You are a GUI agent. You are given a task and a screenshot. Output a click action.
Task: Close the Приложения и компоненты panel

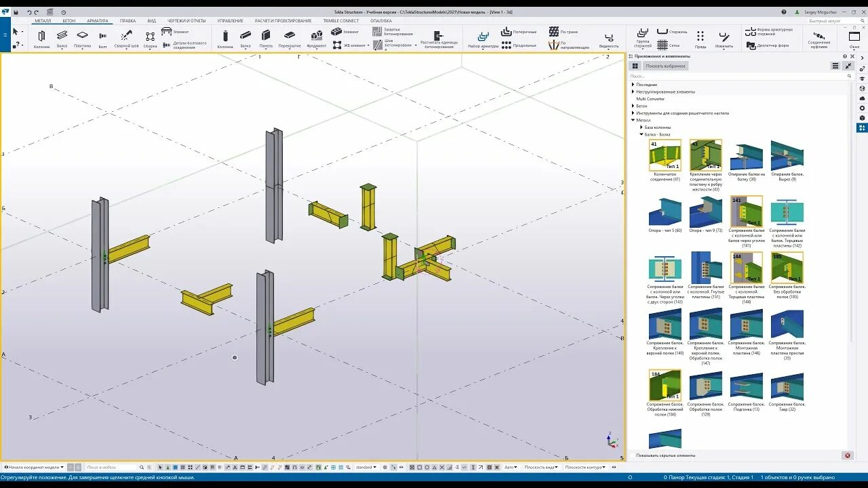pyautogui.click(x=852, y=56)
